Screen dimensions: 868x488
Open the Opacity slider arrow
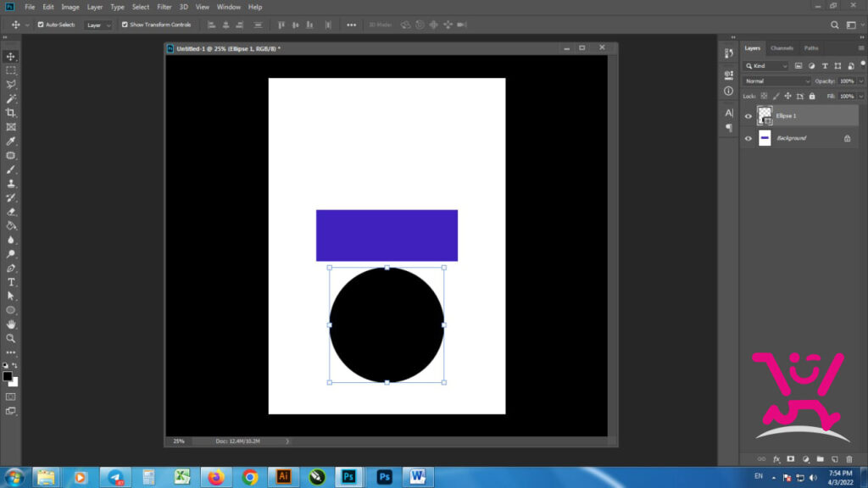[861, 81]
